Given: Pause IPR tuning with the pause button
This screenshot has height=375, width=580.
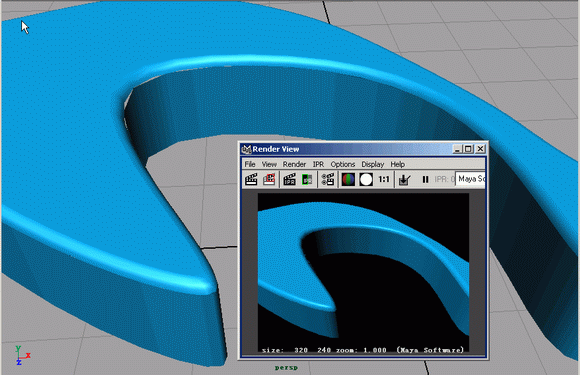Looking at the screenshot, I should 425,179.
